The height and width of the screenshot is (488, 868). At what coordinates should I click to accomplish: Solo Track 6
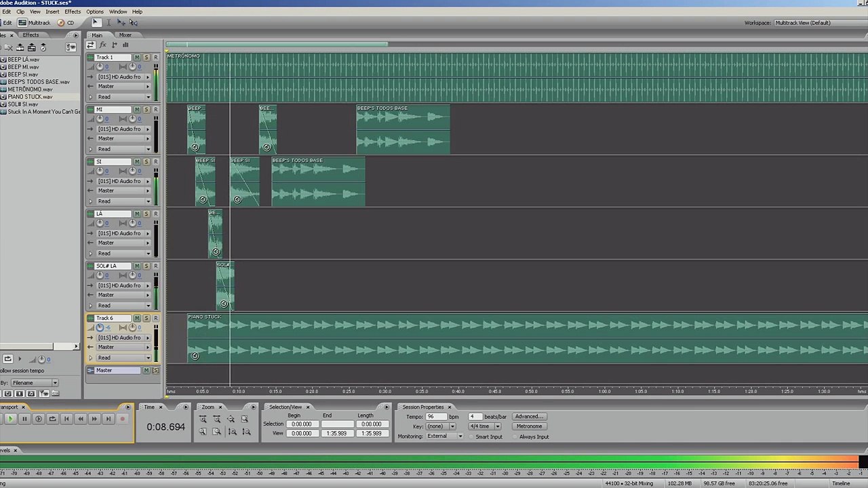[146, 319]
